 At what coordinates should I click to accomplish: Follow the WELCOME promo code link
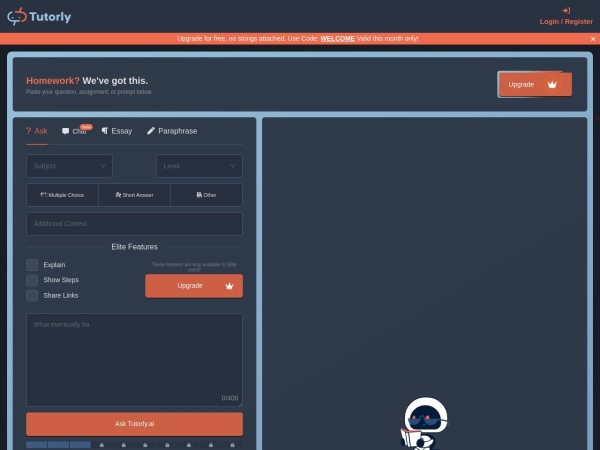pos(337,39)
